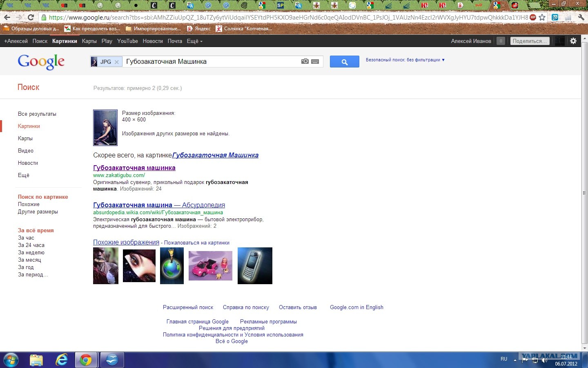Open the Солянка "Копченая... bookmark
The image size is (588, 368).
(x=243, y=29)
